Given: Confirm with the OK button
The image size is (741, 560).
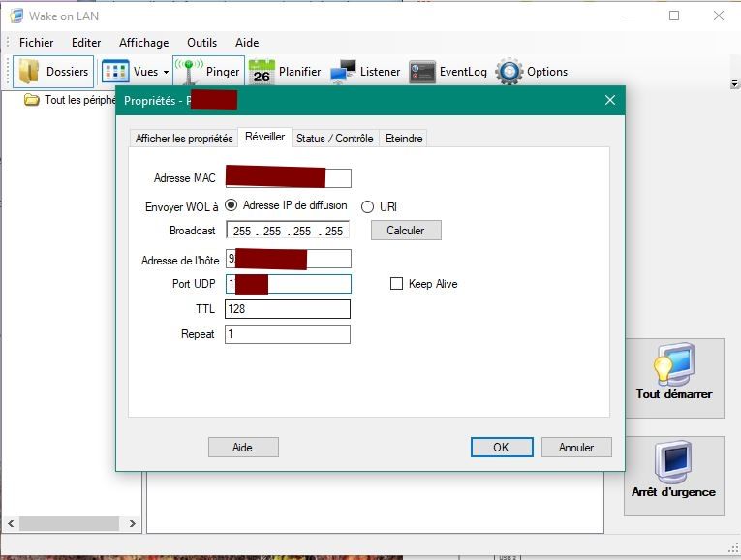Looking at the screenshot, I should [501, 447].
